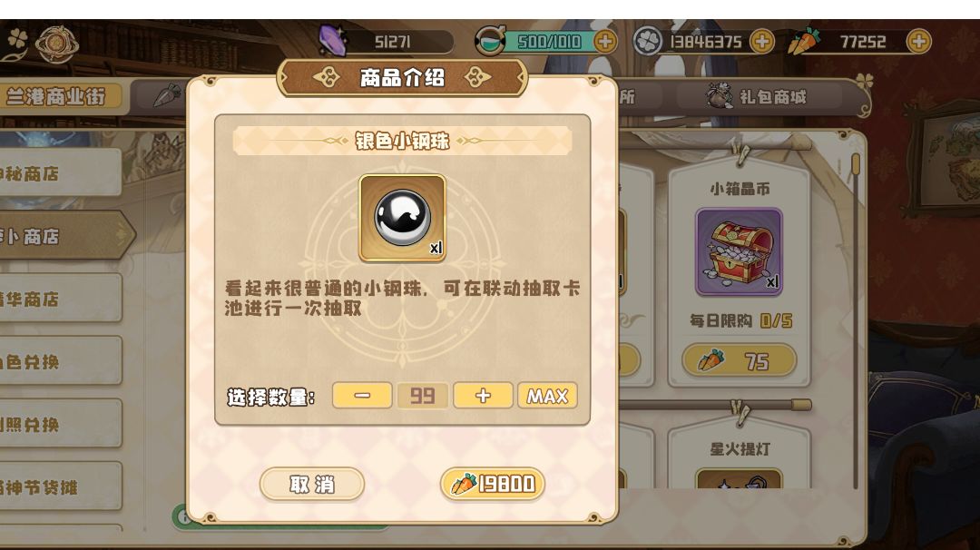Select 精华商店 in the sidebar
This screenshot has height=550, width=980.
[x=60, y=299]
